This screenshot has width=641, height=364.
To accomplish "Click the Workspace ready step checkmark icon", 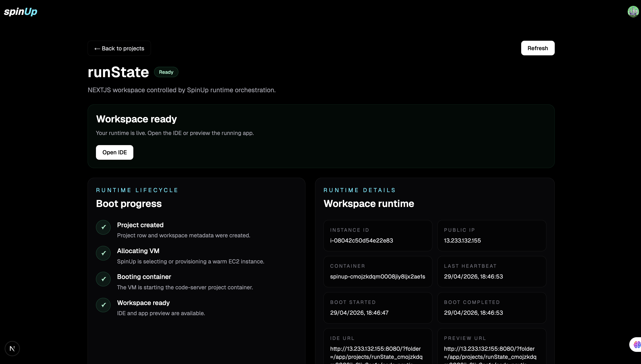I will [x=103, y=305].
